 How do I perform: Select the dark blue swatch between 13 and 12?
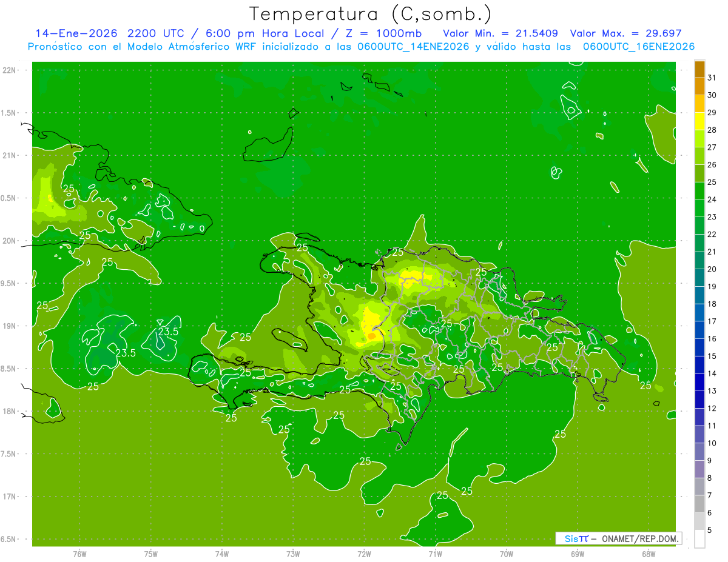point(699,400)
